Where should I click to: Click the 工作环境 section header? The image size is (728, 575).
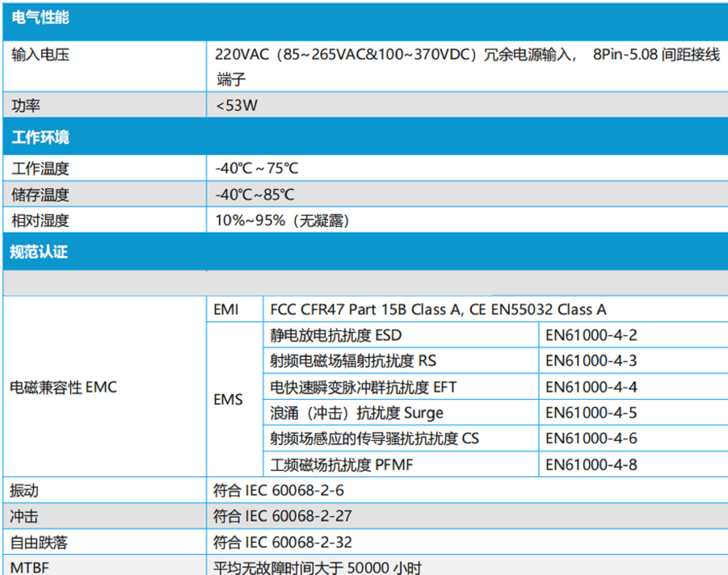(365, 136)
